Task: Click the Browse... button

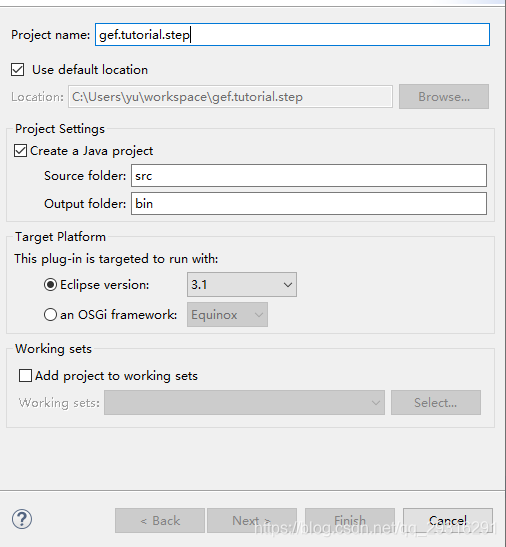Action: (444, 96)
